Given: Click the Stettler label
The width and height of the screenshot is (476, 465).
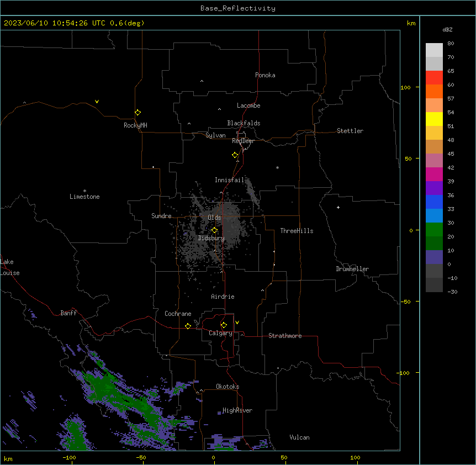Looking at the screenshot, I should [x=350, y=131].
